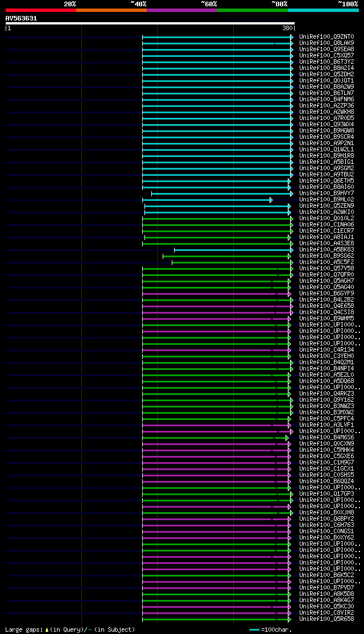Select the UniRef100_B6K5C2 label
Screen dimensions: 364x634
[x=327, y=575]
